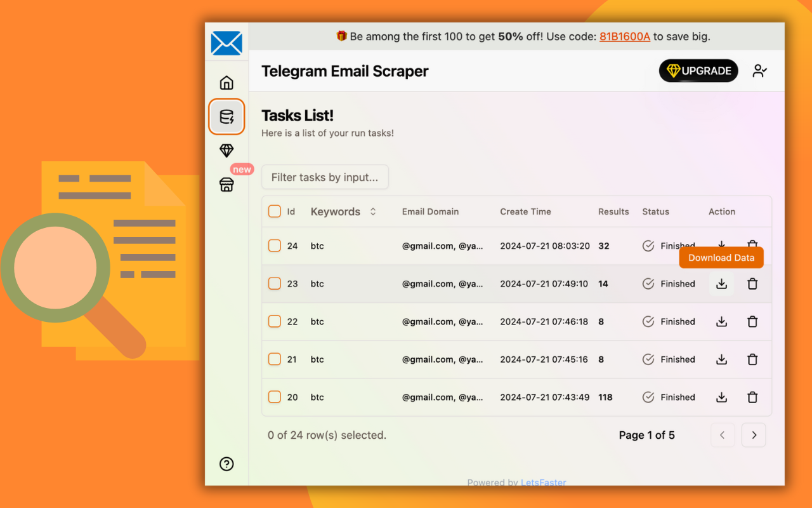Open the Tasks List database icon

[x=226, y=117]
